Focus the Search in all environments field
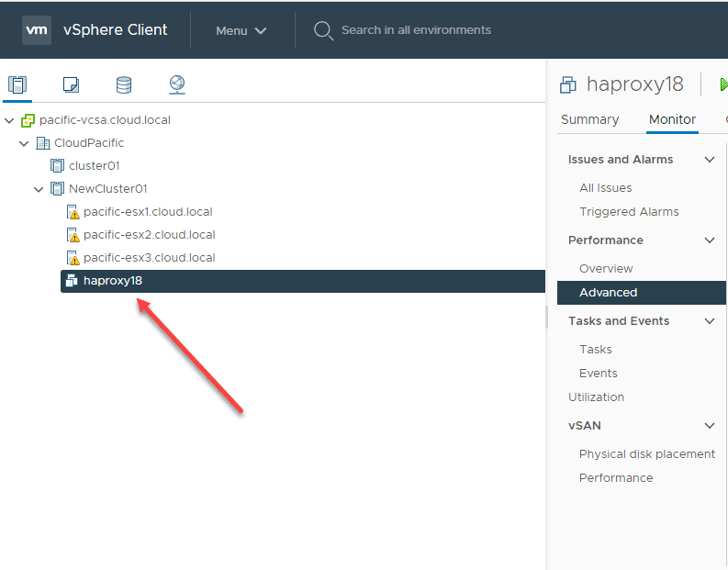This screenshot has width=728, height=570. pos(416,30)
